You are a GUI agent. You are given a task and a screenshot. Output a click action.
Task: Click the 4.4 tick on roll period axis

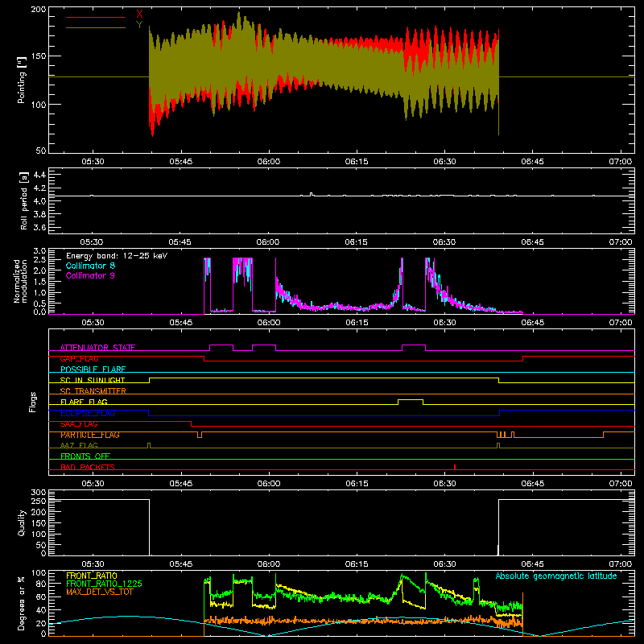click(39, 175)
